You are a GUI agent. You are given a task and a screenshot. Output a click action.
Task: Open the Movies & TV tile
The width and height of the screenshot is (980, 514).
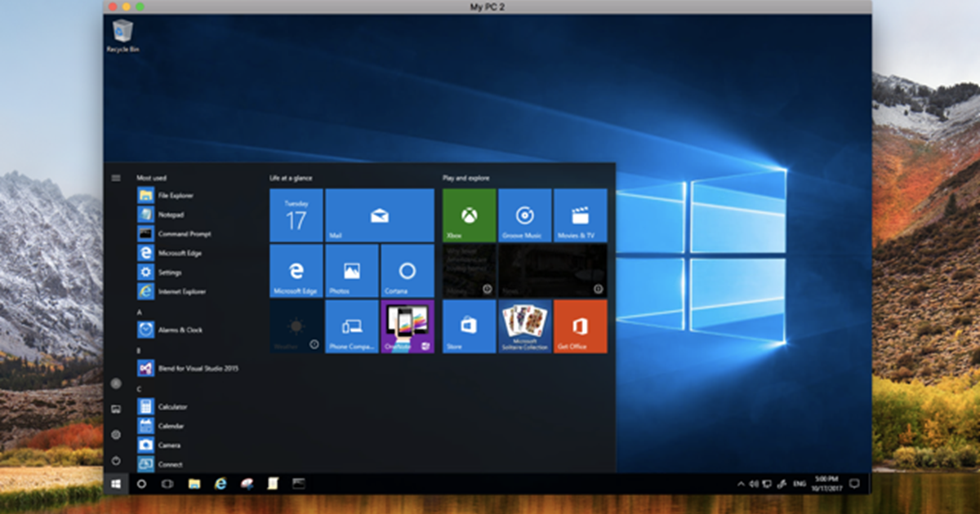pos(580,215)
